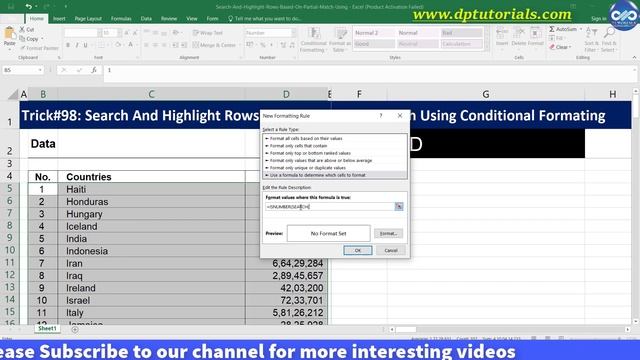Click the Font Color letter A icon
The height and width of the screenshot is (360, 640).
point(131,45)
